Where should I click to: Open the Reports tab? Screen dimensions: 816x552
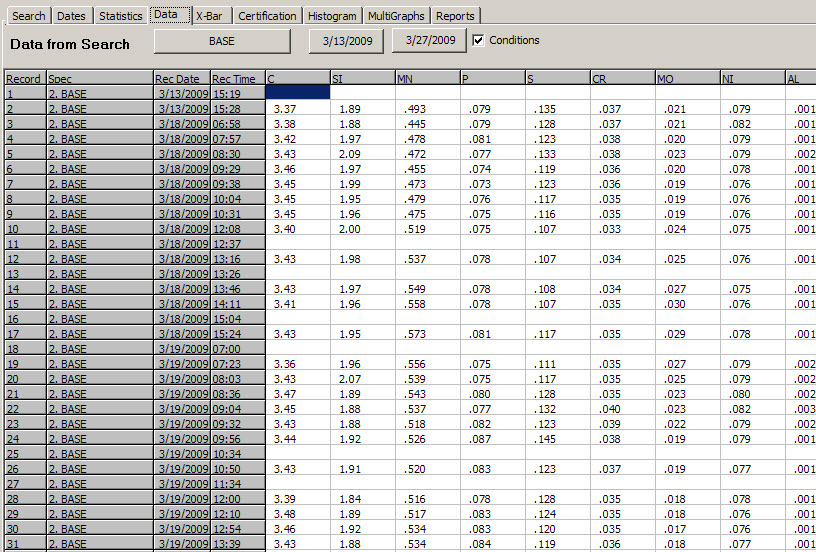pos(455,16)
